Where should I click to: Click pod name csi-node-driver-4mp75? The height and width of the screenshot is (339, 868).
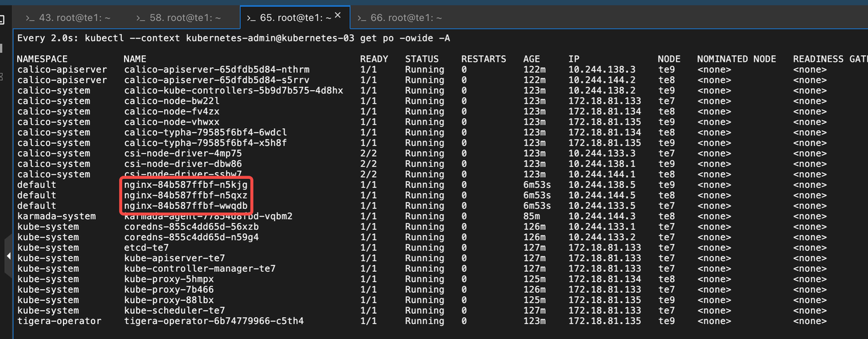(182, 153)
